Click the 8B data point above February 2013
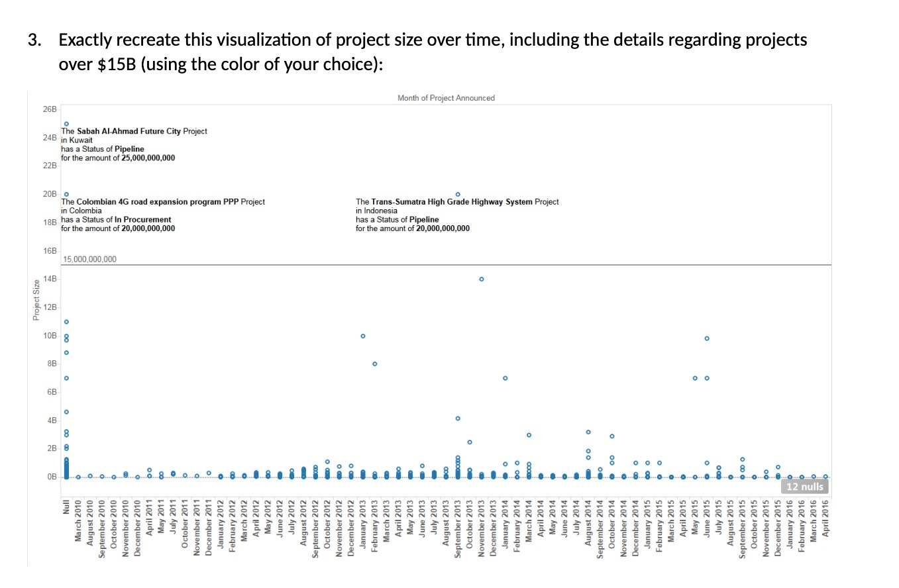Screen dimensions: 899x588 375,364
